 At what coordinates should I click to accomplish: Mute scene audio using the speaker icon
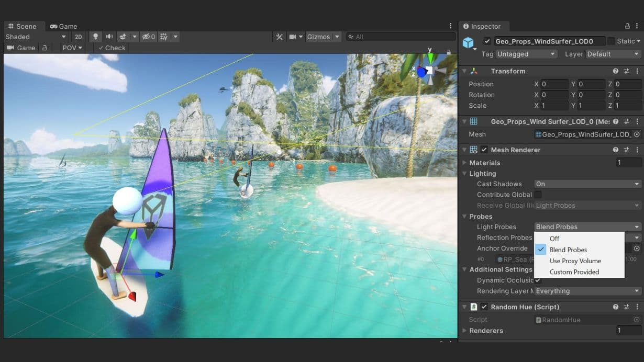109,37
